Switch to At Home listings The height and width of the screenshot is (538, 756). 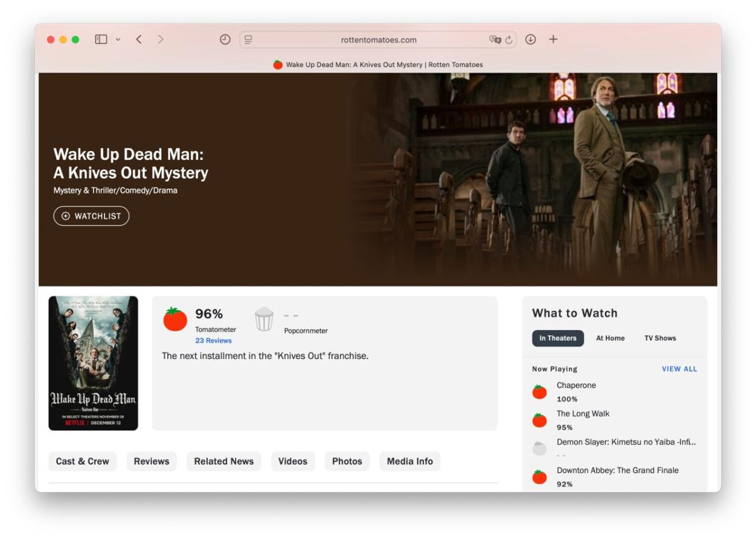tap(610, 338)
